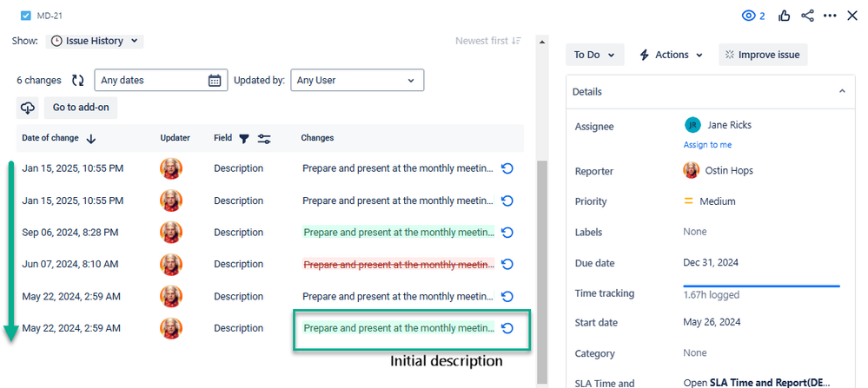
Task: Click the Updater column header
Action: click(x=176, y=138)
